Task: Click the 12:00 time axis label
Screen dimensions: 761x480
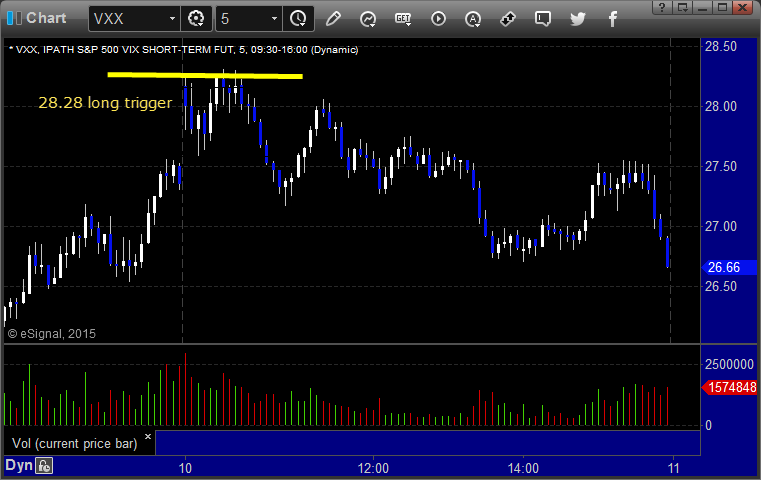Action: [373, 468]
